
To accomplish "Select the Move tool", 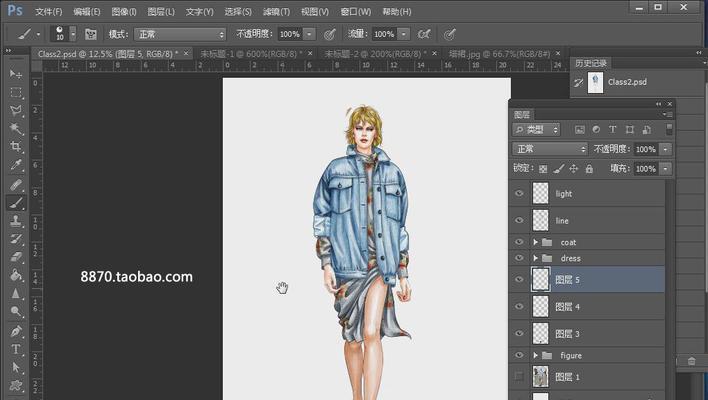I will coord(16,74).
